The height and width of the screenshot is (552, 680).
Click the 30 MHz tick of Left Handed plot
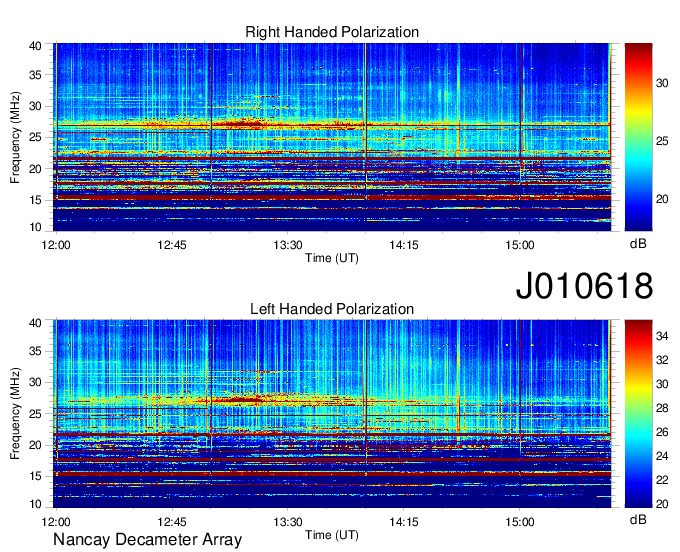tap(35, 382)
